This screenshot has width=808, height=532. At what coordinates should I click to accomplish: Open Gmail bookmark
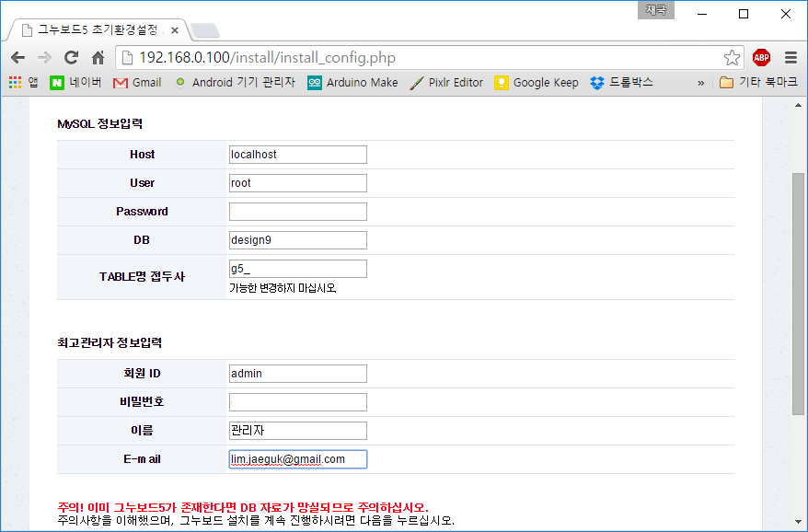[136, 82]
